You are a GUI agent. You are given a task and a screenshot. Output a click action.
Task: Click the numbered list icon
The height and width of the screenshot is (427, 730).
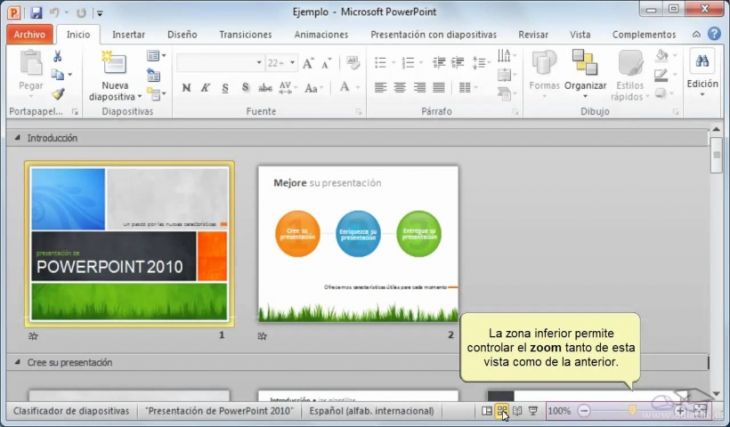tap(408, 63)
